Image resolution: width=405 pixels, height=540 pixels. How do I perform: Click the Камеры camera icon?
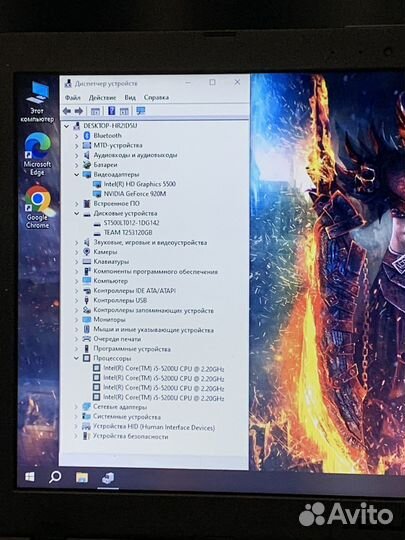[87, 252]
